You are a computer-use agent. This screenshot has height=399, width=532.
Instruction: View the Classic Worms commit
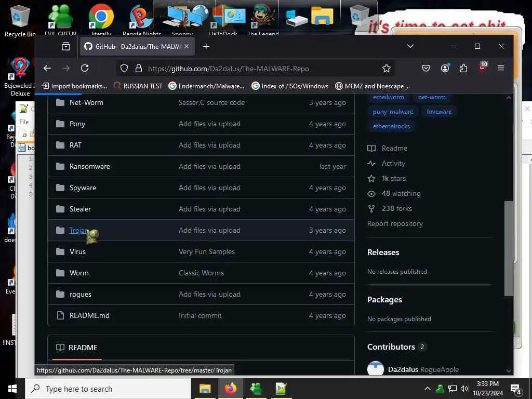coord(201,273)
